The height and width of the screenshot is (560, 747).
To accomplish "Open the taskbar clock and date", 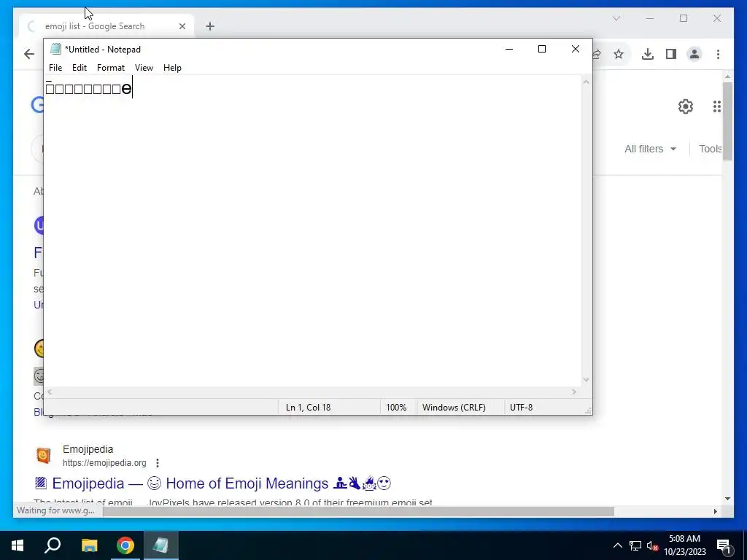I will [x=684, y=545].
